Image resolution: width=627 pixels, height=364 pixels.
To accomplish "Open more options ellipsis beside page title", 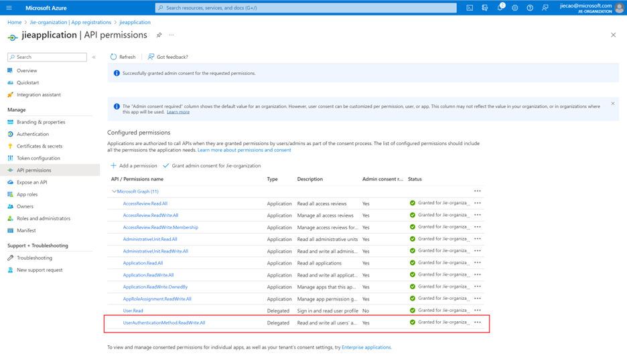I will coord(171,35).
